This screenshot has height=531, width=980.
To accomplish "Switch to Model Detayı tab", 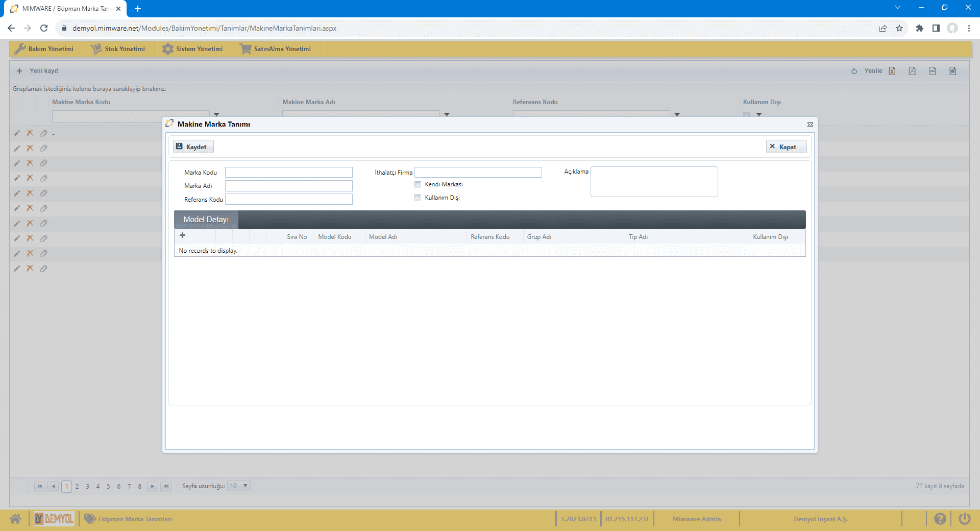I will [x=206, y=220].
